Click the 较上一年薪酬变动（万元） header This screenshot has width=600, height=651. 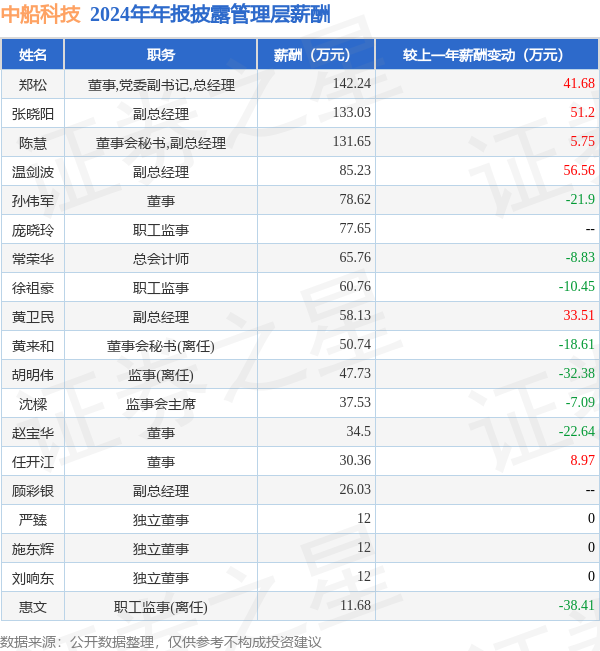[487, 54]
